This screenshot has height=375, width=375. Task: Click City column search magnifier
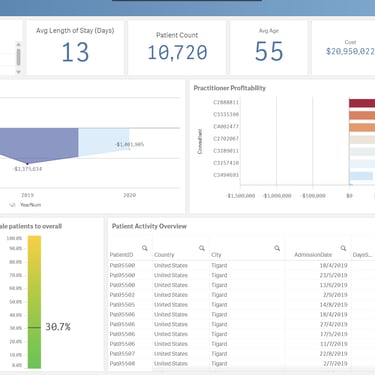click(x=277, y=248)
